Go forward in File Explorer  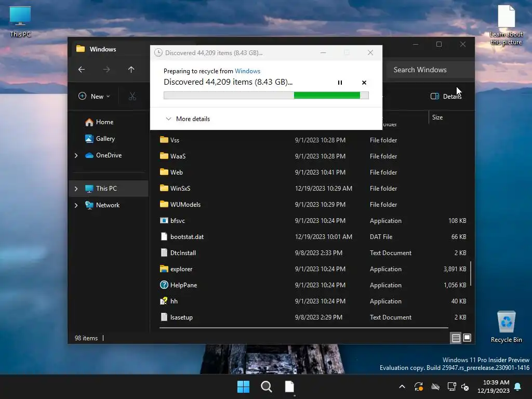click(107, 70)
